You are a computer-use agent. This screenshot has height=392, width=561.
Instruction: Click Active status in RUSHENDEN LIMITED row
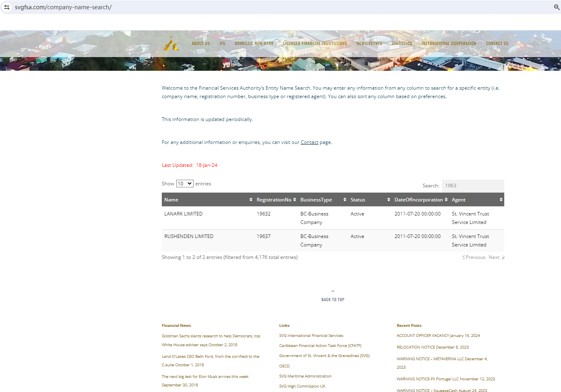[x=357, y=236]
